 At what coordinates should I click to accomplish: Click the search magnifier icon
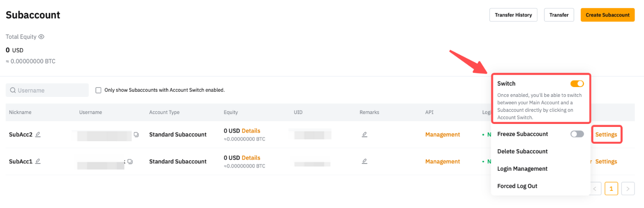13,90
